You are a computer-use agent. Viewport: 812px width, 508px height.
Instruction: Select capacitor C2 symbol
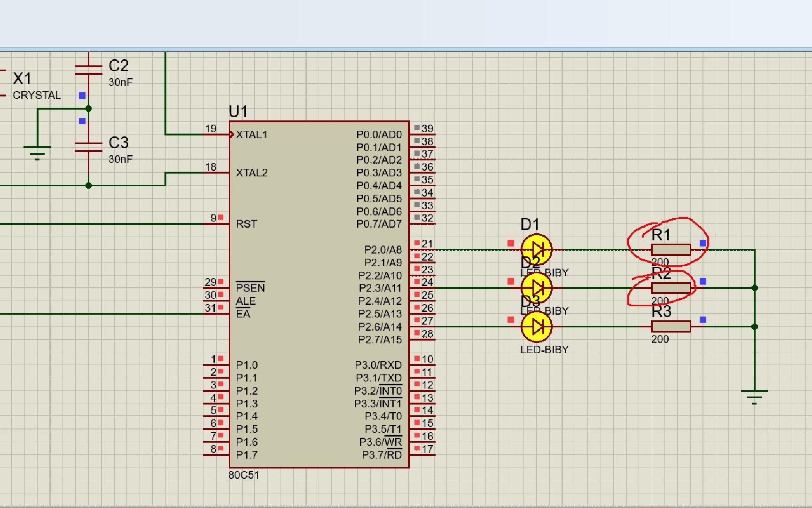tap(88, 70)
